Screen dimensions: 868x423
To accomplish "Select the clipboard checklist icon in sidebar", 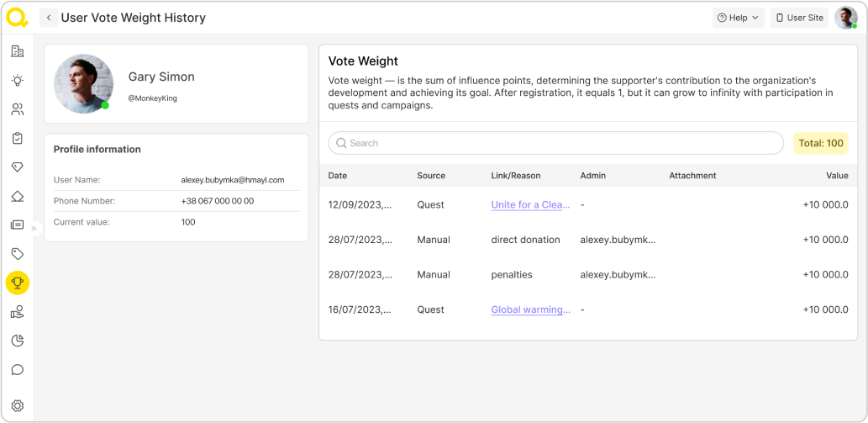I will point(17,138).
